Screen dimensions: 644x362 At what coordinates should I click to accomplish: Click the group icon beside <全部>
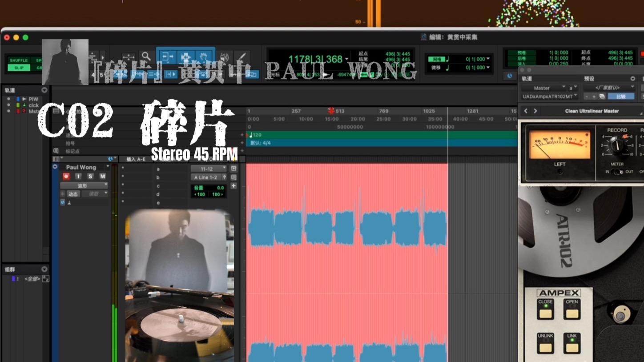[45, 279]
